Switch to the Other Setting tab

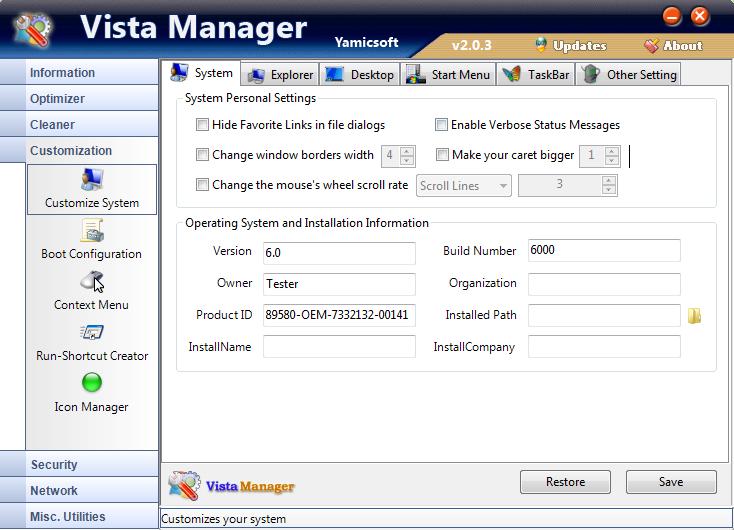[628, 74]
